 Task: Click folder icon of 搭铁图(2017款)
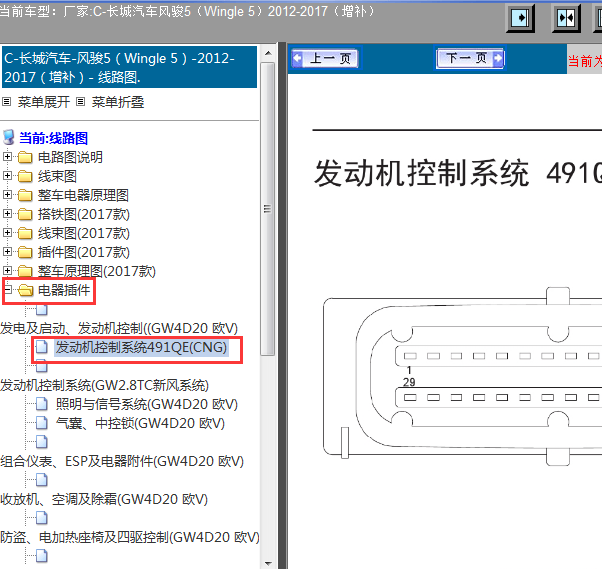point(25,214)
